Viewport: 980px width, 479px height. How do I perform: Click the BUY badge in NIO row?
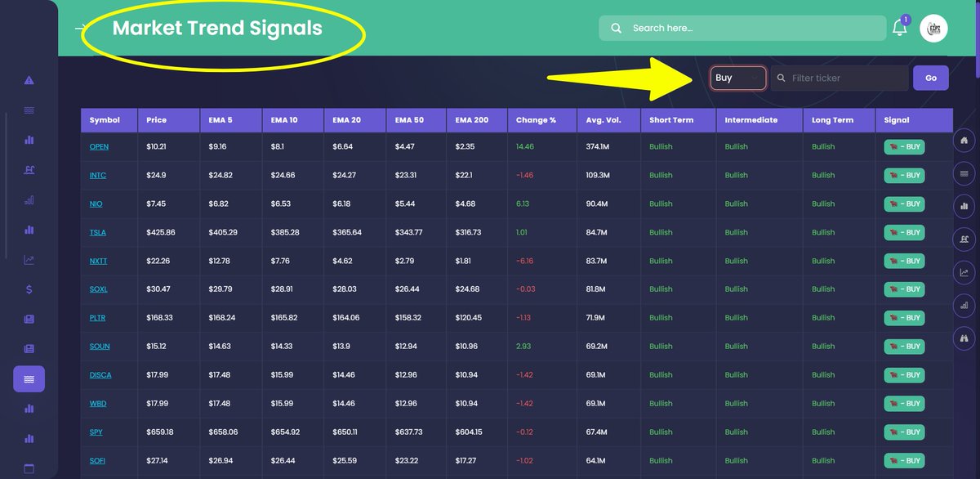click(x=904, y=204)
